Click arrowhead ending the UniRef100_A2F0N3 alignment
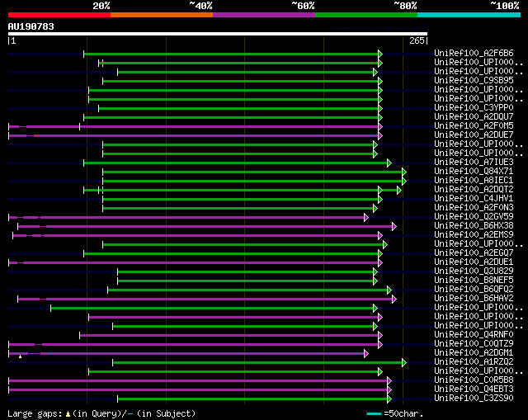The width and height of the screenshot is (528, 420). pyautogui.click(x=375, y=209)
